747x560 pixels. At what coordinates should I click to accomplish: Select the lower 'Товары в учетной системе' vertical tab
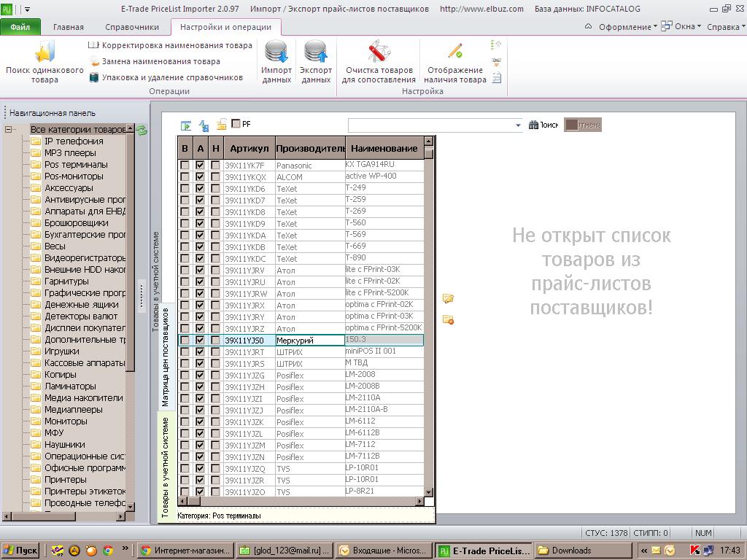click(x=166, y=467)
